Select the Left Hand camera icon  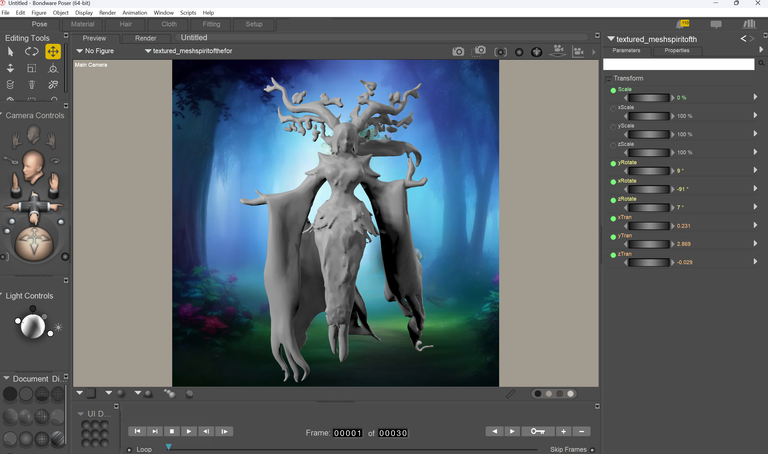tap(17, 141)
